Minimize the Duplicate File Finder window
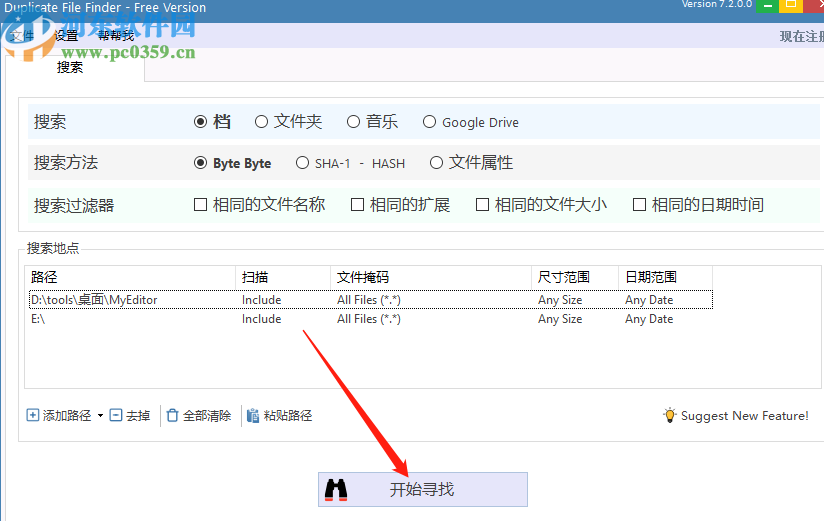This screenshot has height=521, width=824. [x=768, y=6]
